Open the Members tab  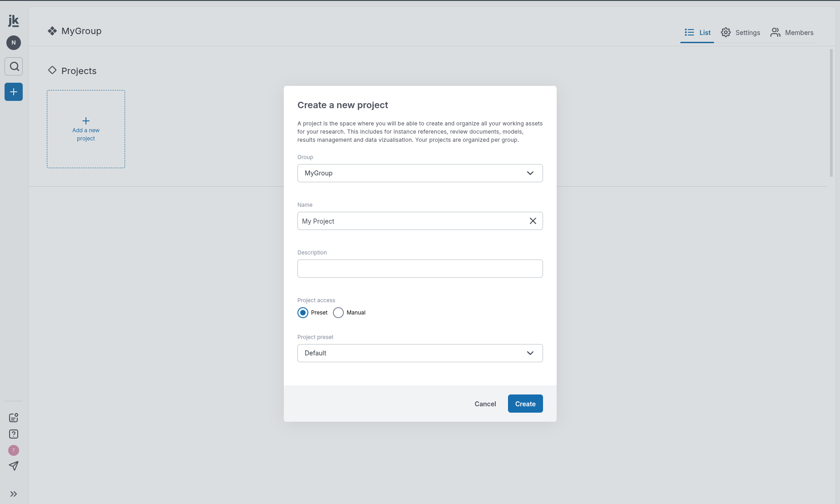pos(792,33)
